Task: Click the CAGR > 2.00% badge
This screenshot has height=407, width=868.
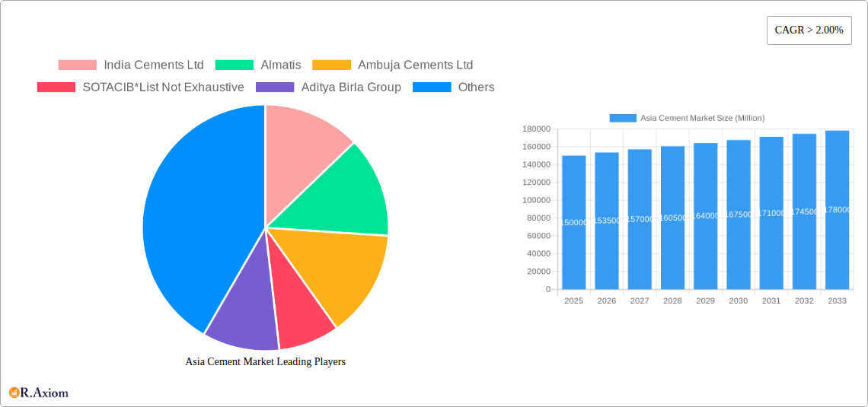Action: click(809, 30)
